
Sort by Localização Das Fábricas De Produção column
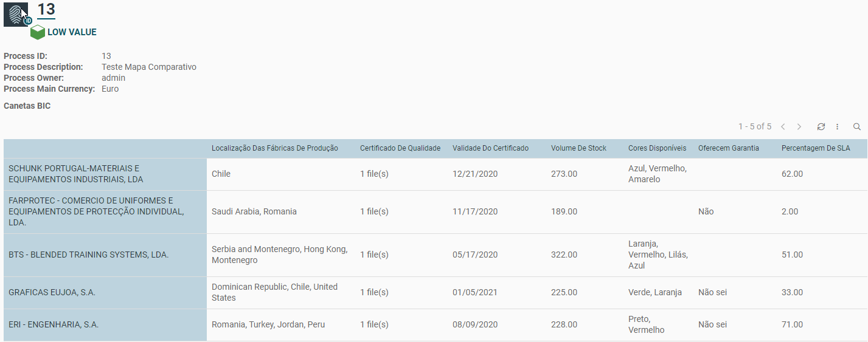275,148
